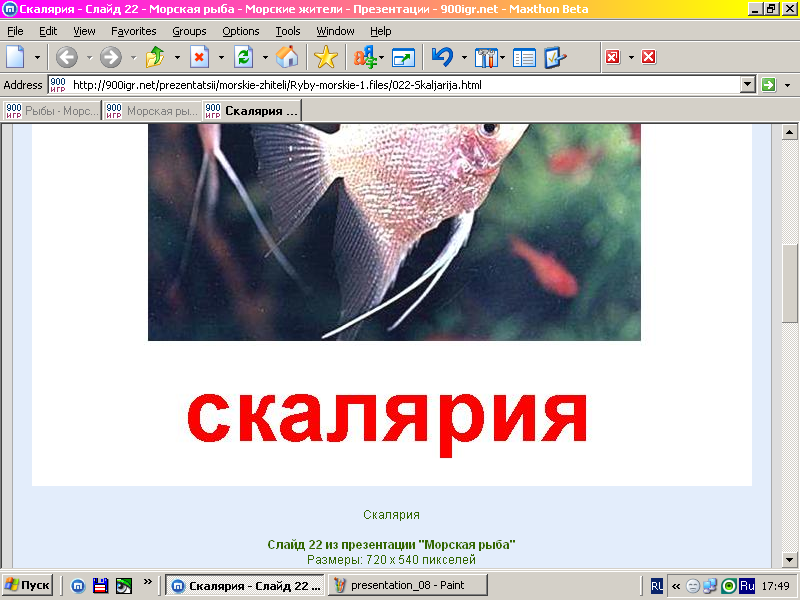Open the Back button history dropdown arrow
This screenshot has width=800, height=600.
click(88, 57)
